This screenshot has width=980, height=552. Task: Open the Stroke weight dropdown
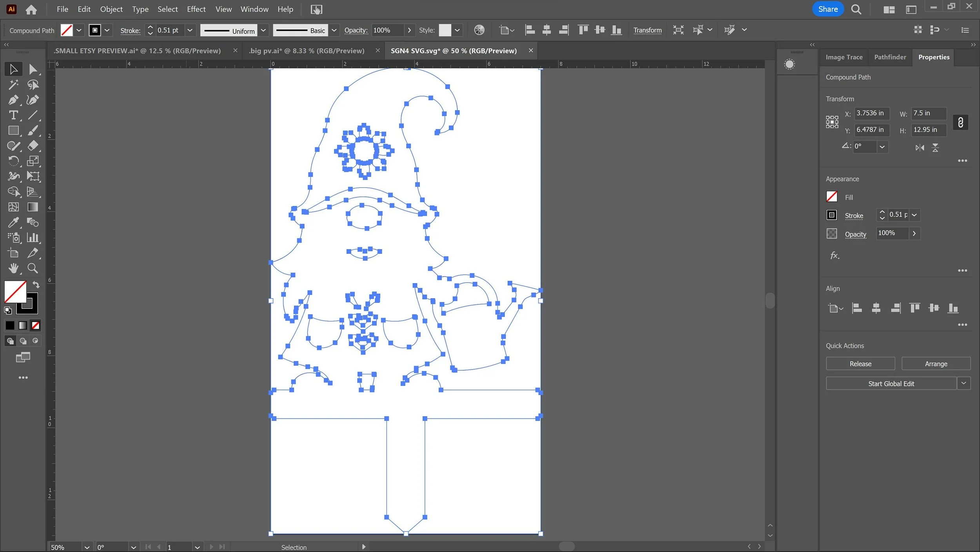click(190, 30)
